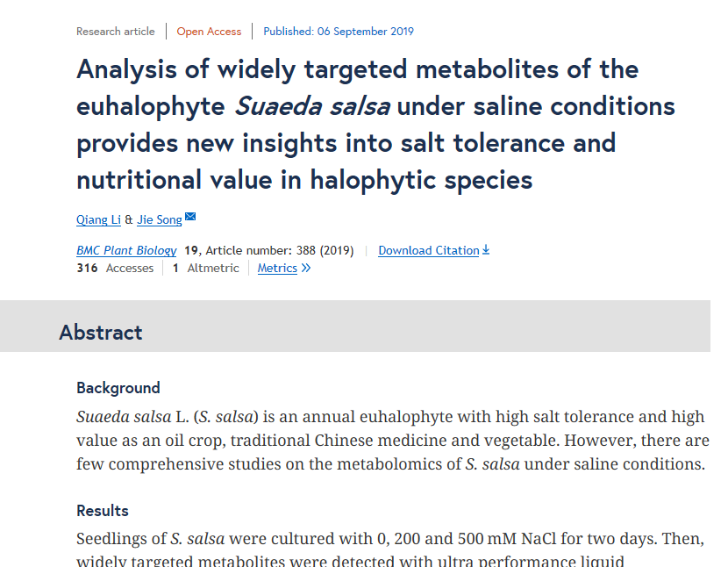Click the Article number 388 (2019) text

279,251
